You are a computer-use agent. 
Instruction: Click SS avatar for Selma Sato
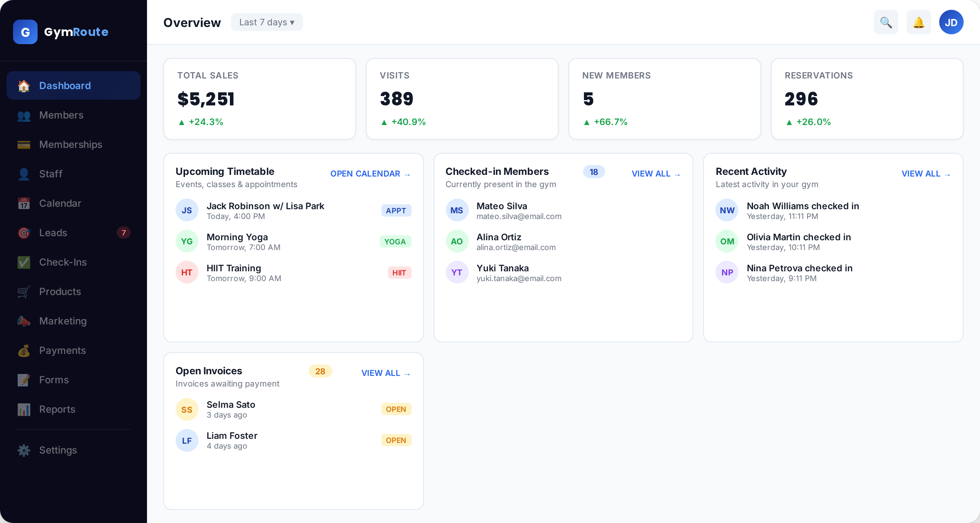(x=187, y=409)
